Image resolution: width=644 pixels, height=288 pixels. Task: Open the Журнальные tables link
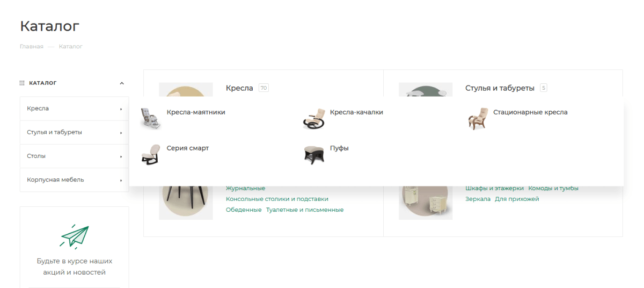[x=245, y=188]
